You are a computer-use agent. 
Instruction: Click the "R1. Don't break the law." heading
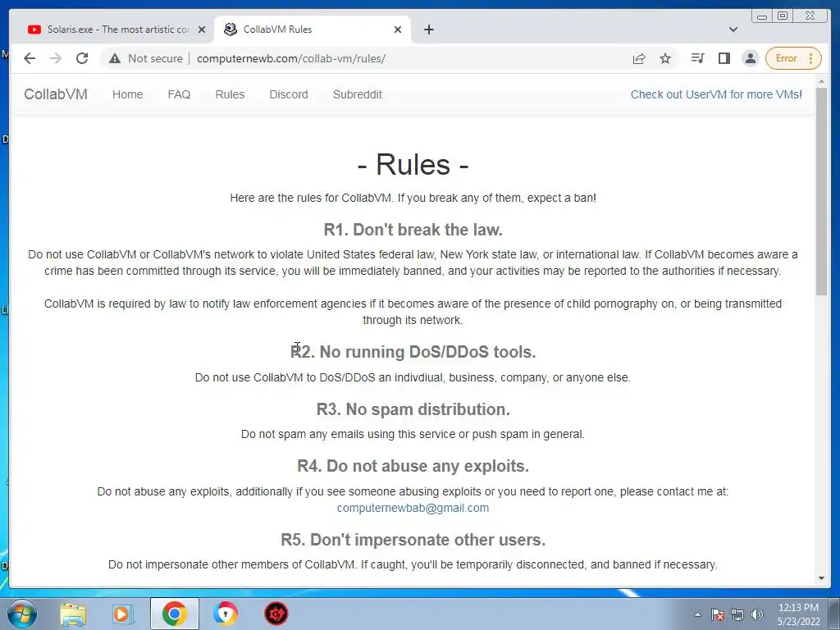413,230
